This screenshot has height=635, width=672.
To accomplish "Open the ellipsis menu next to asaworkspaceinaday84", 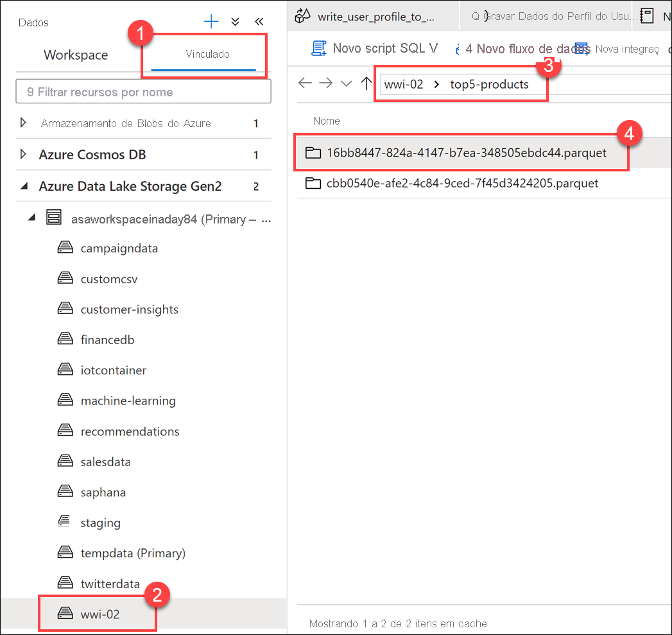I will (x=266, y=220).
